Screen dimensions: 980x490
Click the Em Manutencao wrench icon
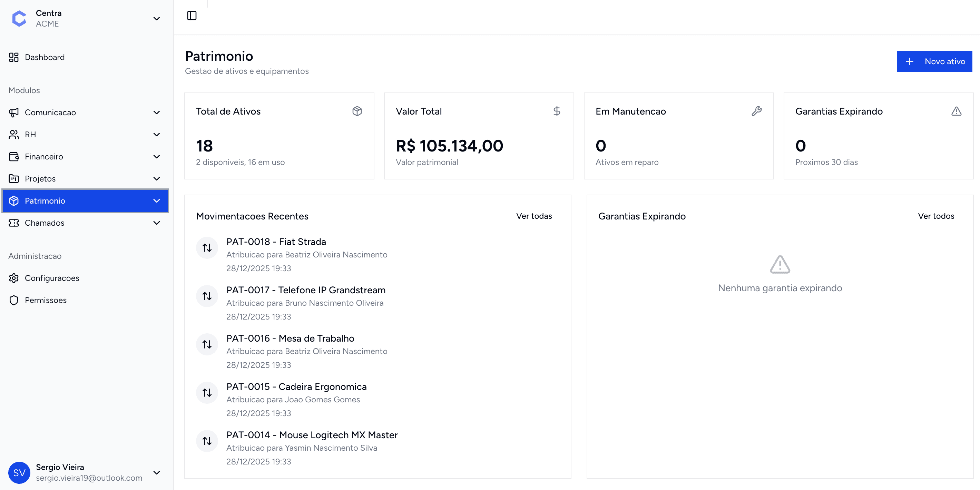point(756,111)
